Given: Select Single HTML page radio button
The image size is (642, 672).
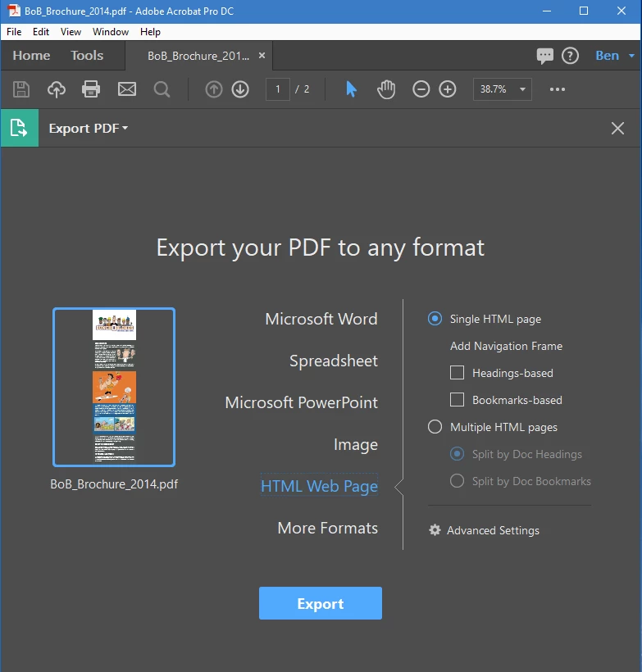Looking at the screenshot, I should click(x=435, y=319).
